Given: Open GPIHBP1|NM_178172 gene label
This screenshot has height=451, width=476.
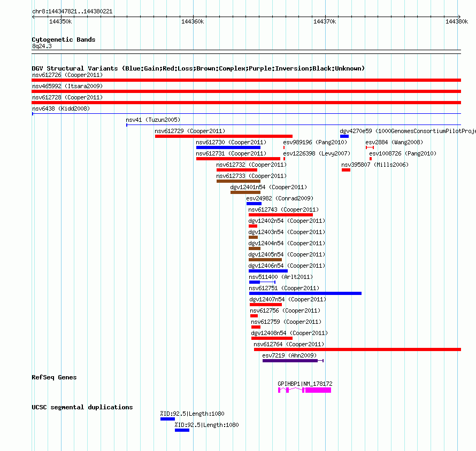Looking at the screenshot, I should [305, 384].
